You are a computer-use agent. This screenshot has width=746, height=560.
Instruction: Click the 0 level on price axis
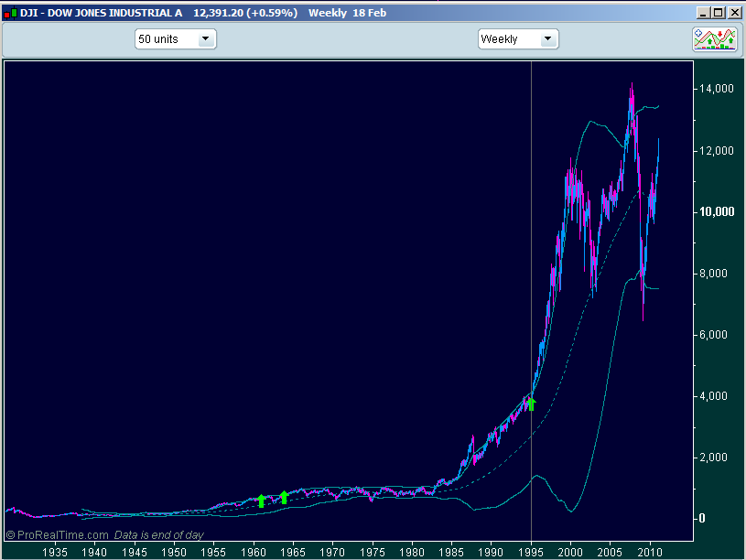coord(705,518)
